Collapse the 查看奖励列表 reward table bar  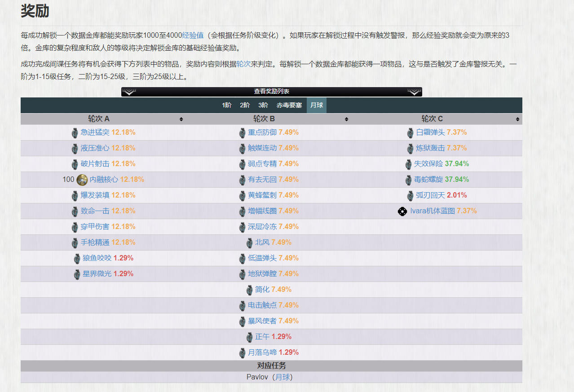point(271,92)
